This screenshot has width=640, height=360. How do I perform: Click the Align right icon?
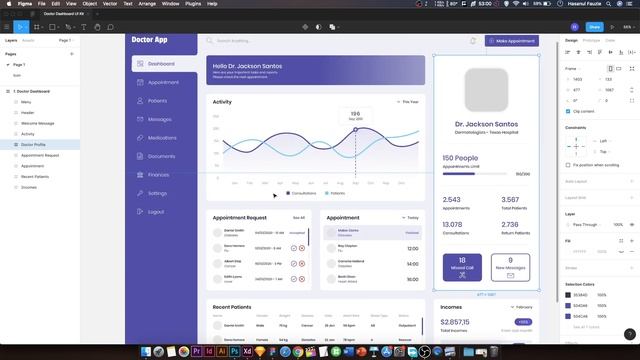(x=589, y=52)
